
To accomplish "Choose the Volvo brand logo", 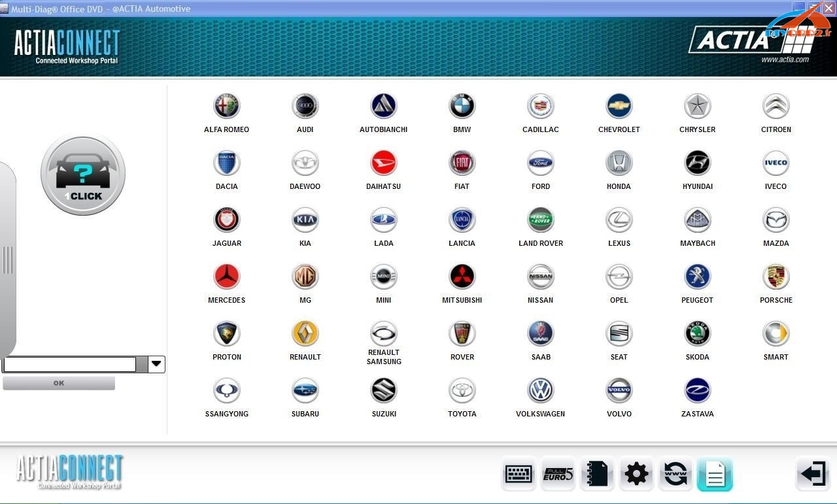I will (x=619, y=390).
